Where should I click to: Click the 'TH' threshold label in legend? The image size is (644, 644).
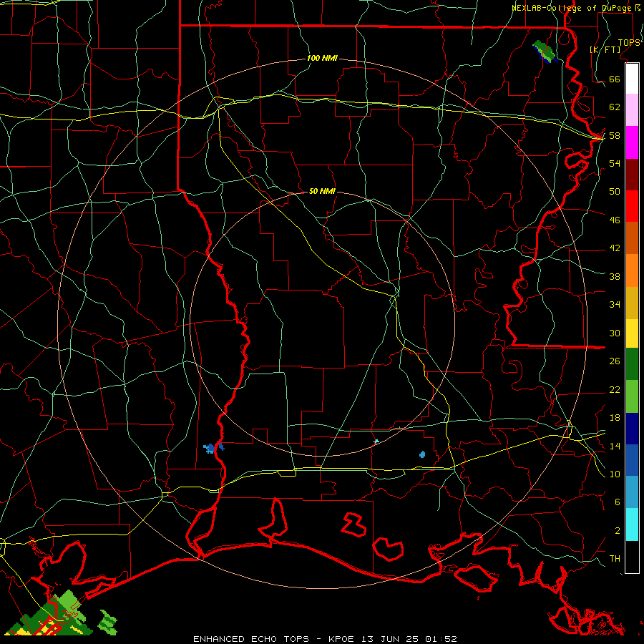click(x=615, y=559)
